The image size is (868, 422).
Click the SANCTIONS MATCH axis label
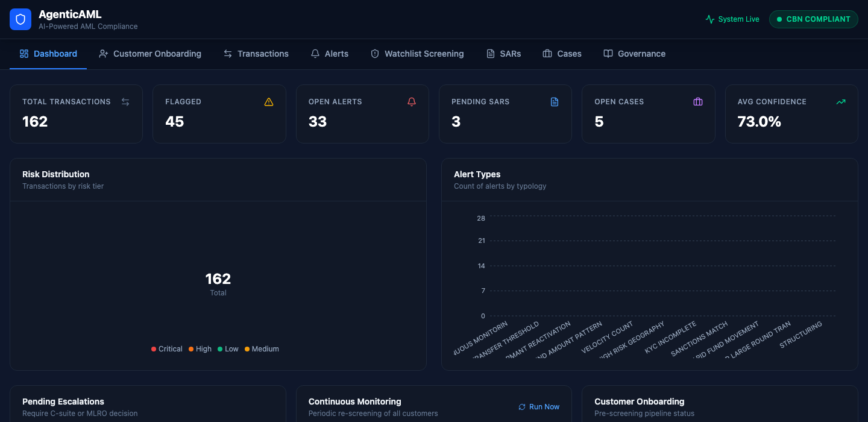pos(700,339)
